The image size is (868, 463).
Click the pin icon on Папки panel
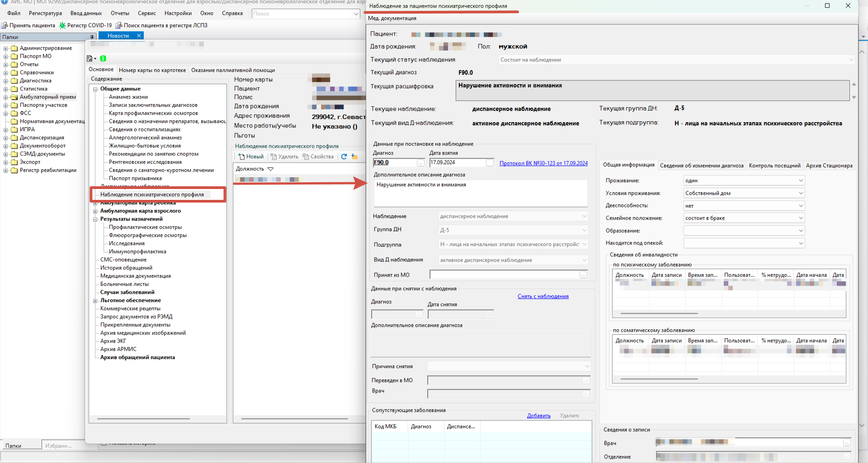[x=92, y=37]
